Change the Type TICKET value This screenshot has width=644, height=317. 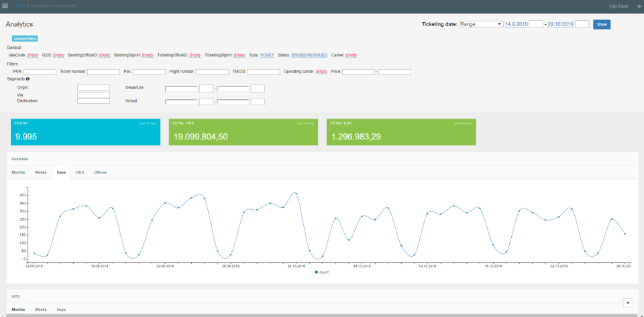(x=267, y=55)
